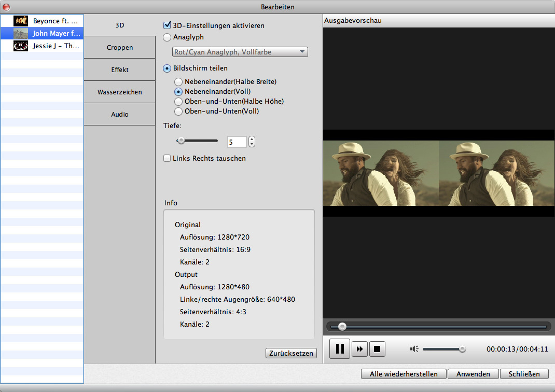The width and height of the screenshot is (555, 392).
Task: Click the 'Tiefe:' label
Action: 172,125
